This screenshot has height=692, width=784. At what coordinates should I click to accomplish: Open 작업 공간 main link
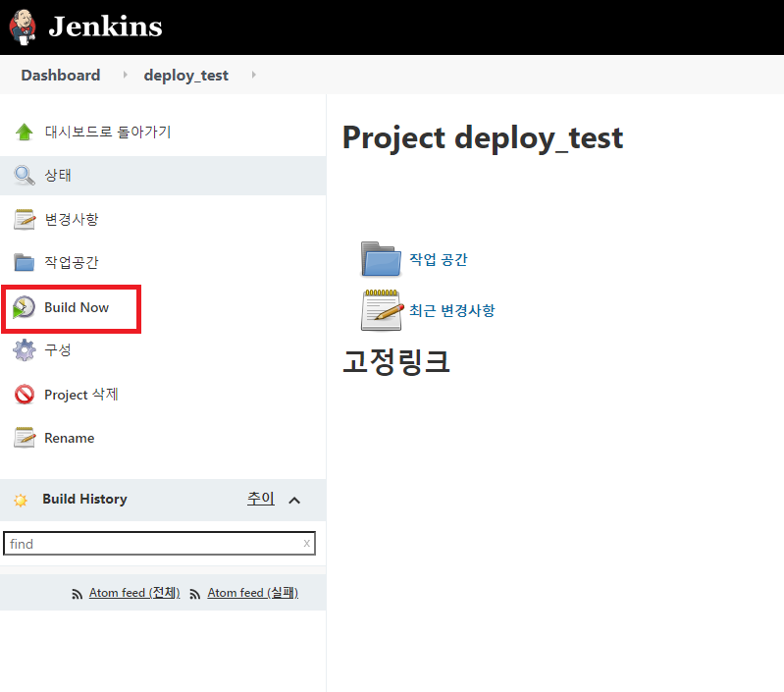tap(439, 259)
